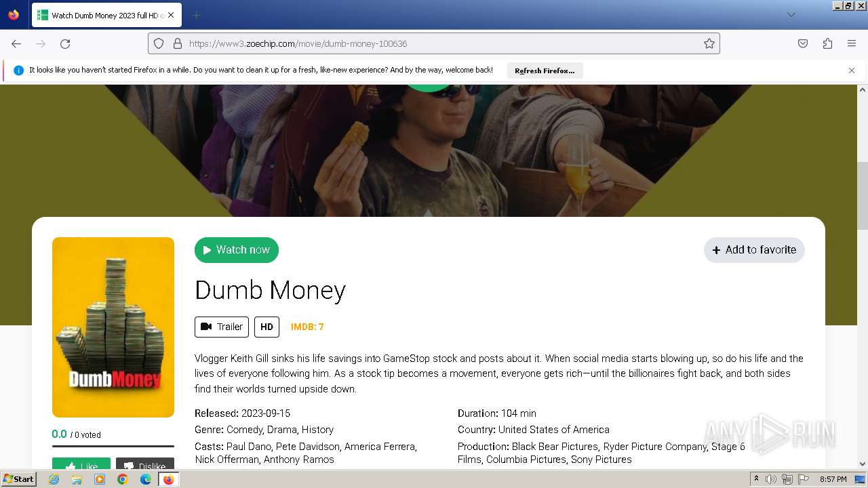Dismiss the refresh Firefox notification

(x=852, y=70)
